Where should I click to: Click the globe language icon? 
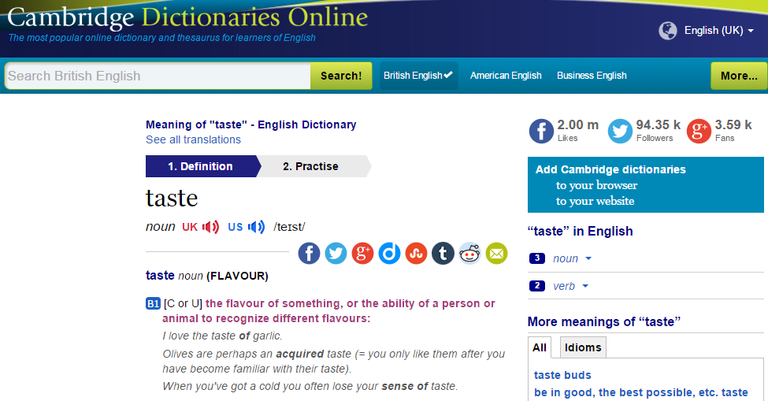tap(668, 30)
